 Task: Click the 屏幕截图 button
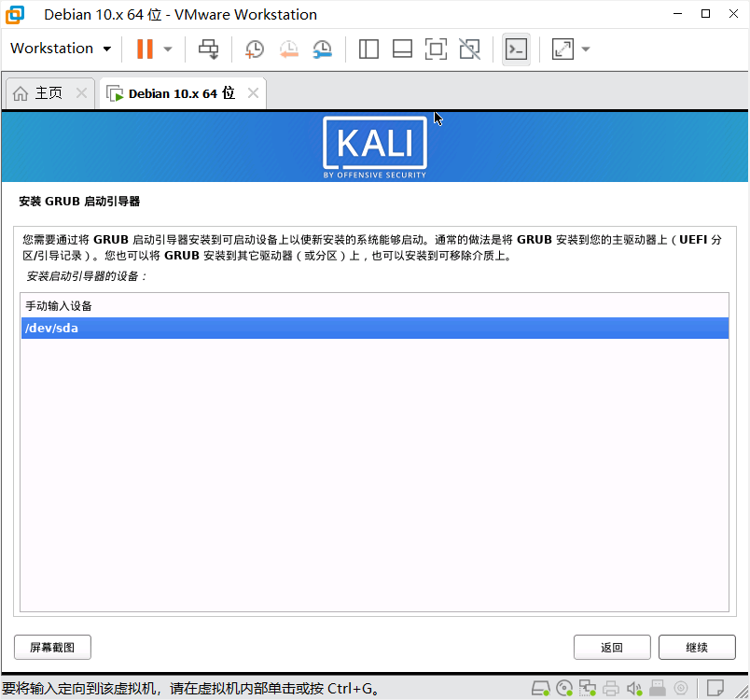click(x=52, y=648)
